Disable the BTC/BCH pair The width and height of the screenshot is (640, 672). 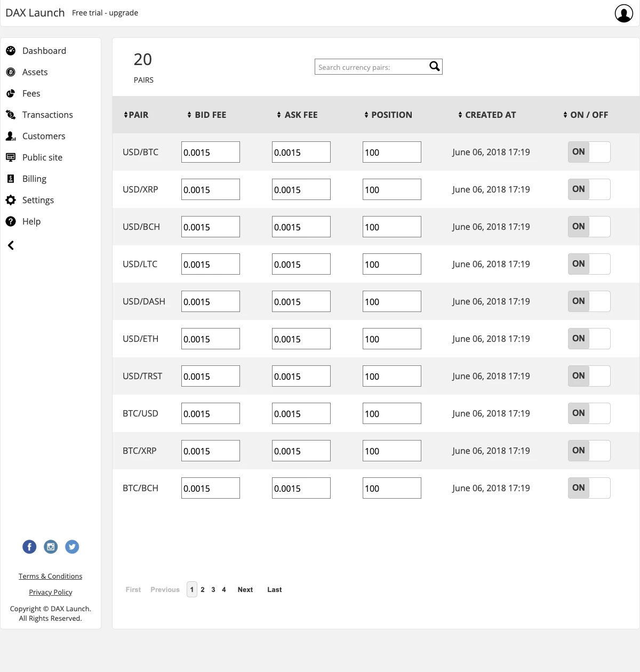coord(589,488)
